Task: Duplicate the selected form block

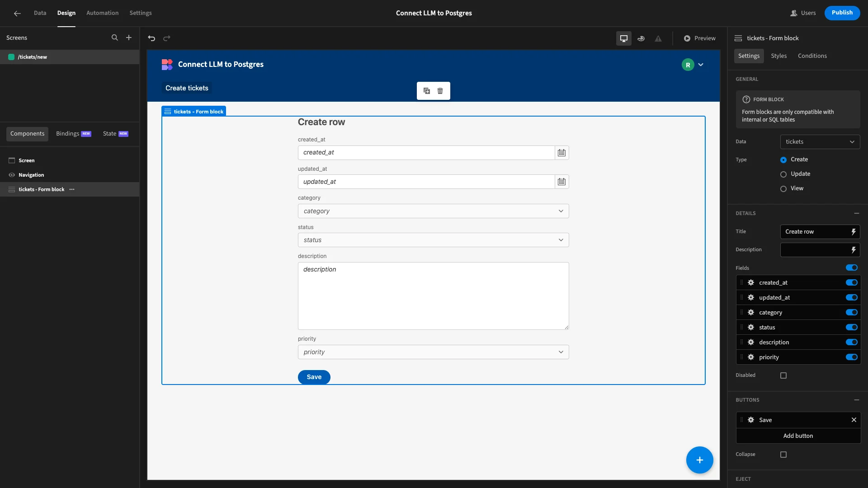Action: click(x=427, y=91)
